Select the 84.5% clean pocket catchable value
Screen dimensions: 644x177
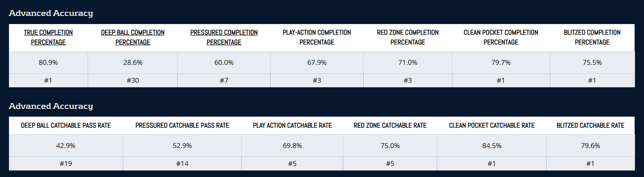click(492, 146)
